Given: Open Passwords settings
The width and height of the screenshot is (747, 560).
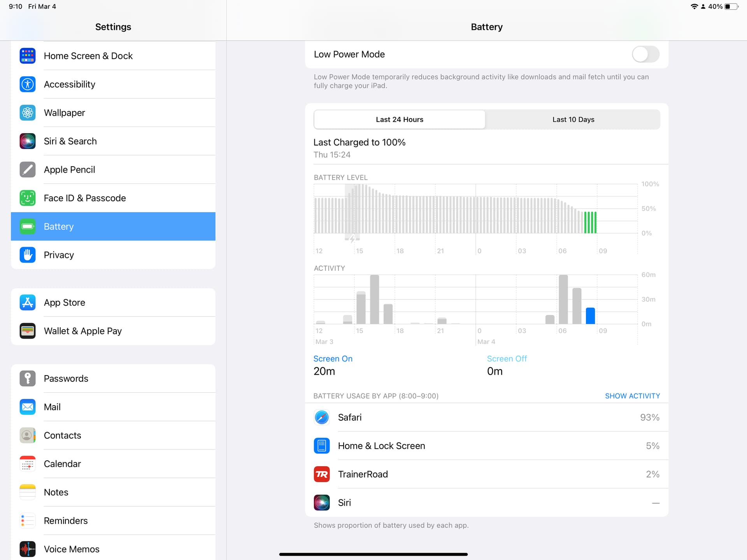Looking at the screenshot, I should coord(113,378).
